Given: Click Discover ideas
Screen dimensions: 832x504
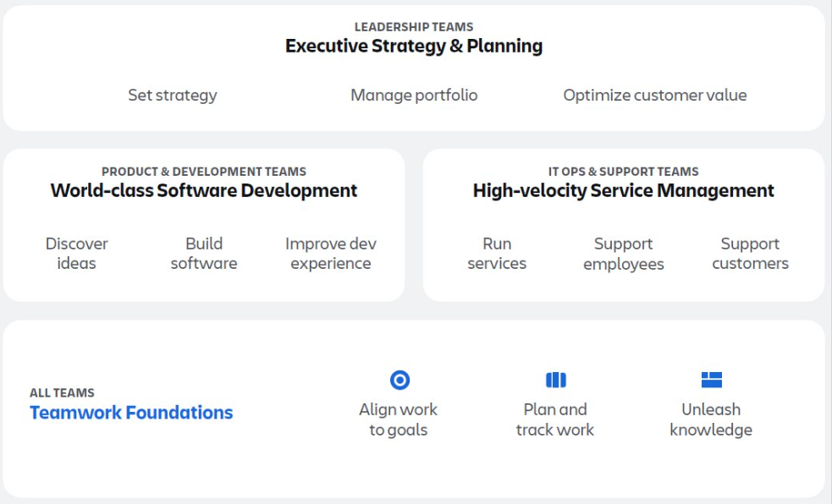Looking at the screenshot, I should tap(76, 254).
